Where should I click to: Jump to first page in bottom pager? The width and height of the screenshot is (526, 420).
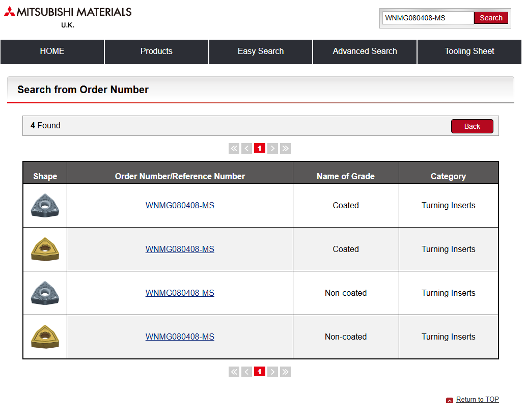234,372
